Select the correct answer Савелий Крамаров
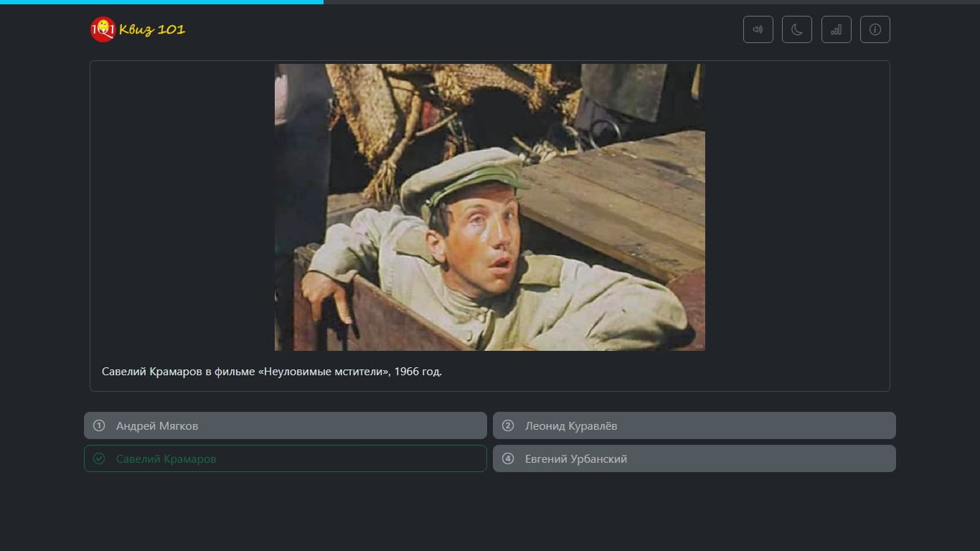 [x=286, y=458]
